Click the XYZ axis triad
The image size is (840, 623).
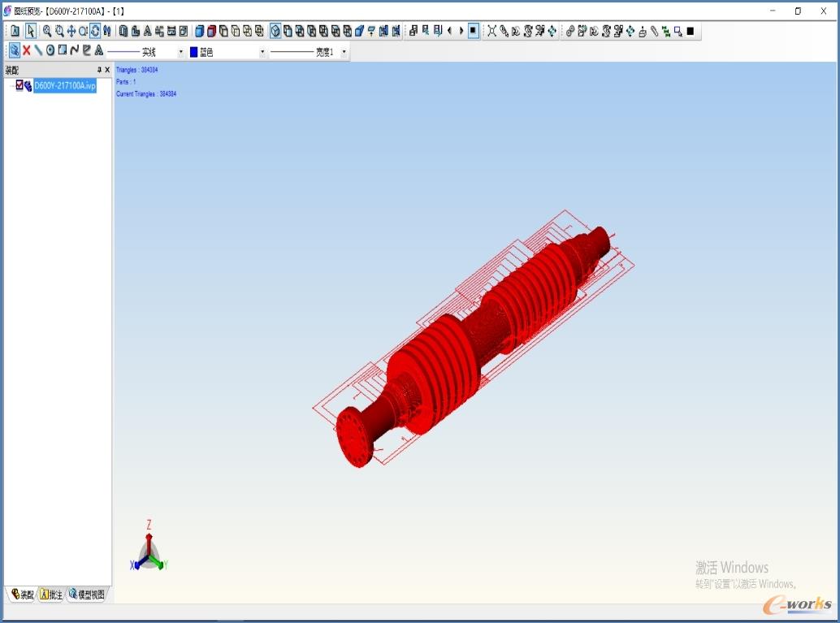(x=149, y=547)
